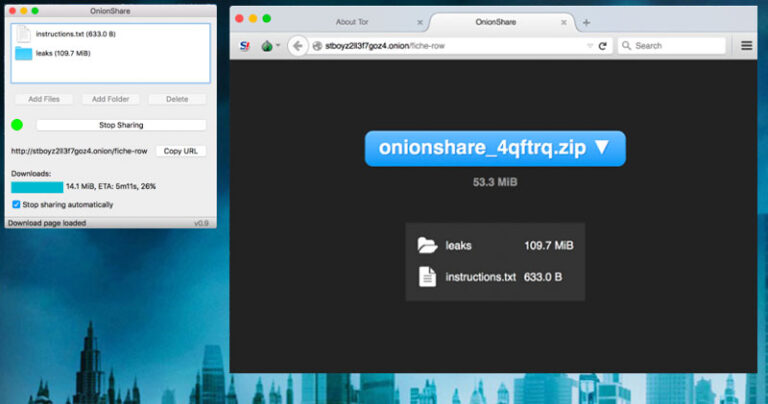768x404 pixels.
Task: Click Copy URL button
Action: tap(180, 151)
